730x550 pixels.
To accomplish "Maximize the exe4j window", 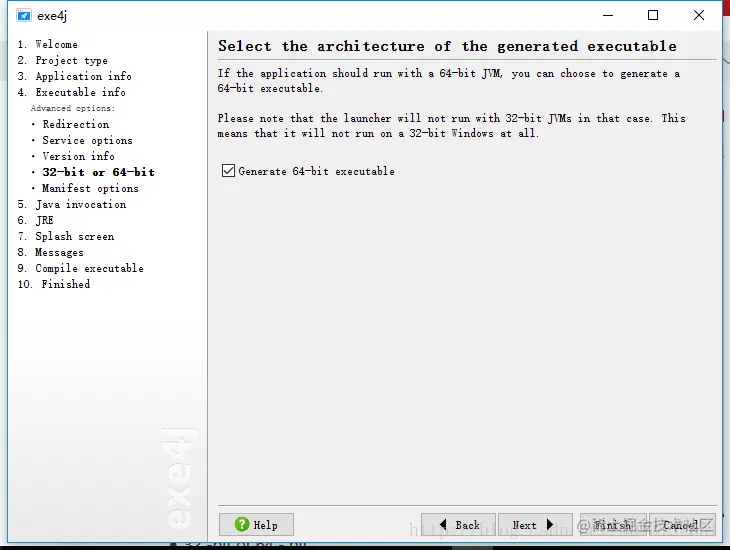I will (x=653, y=15).
